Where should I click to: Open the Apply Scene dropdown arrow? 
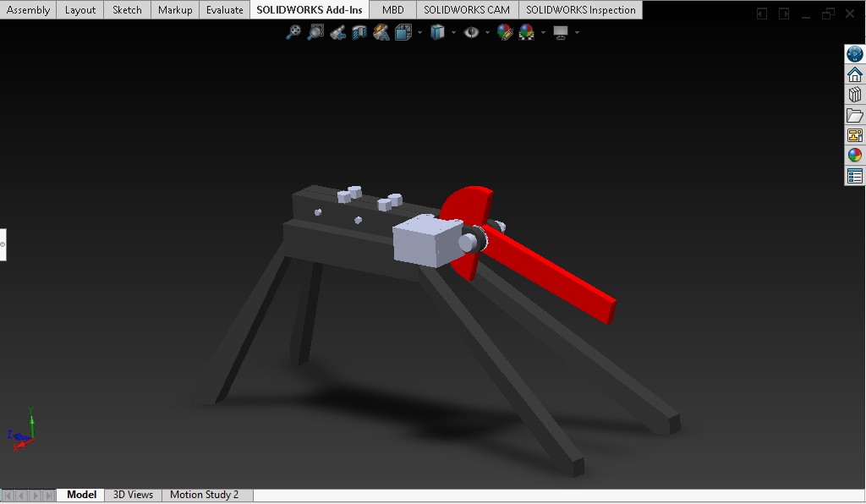543,33
